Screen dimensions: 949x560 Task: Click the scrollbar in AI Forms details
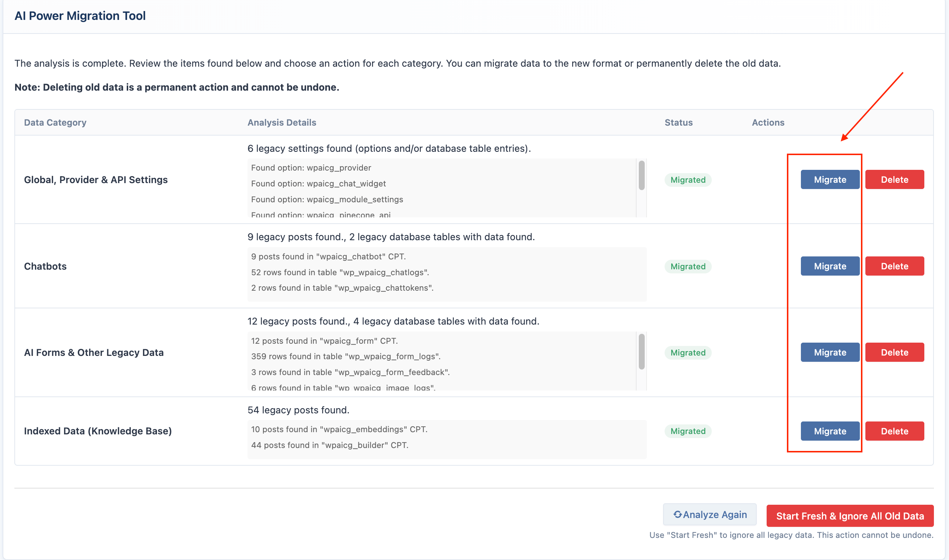pos(641,352)
